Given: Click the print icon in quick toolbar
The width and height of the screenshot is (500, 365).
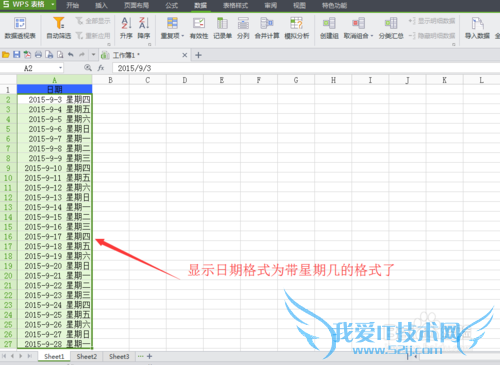Looking at the screenshot, I should (x=38, y=55).
